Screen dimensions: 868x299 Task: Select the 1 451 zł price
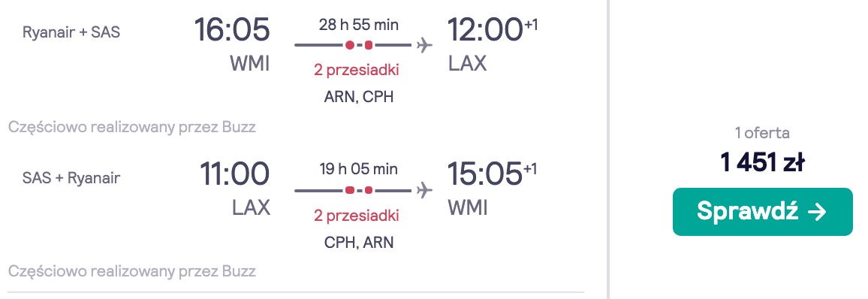[762, 163]
